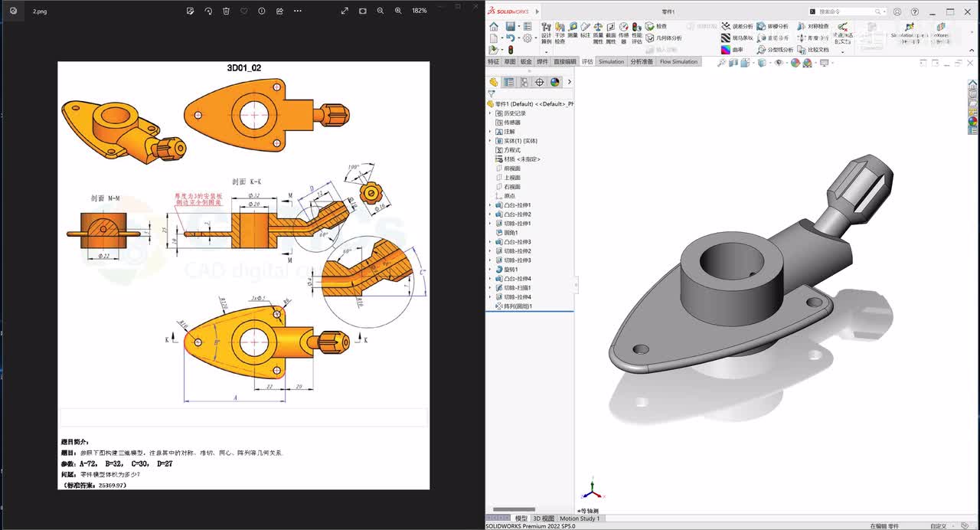Open Draft Analysis (拔模分析)

[x=773, y=27]
